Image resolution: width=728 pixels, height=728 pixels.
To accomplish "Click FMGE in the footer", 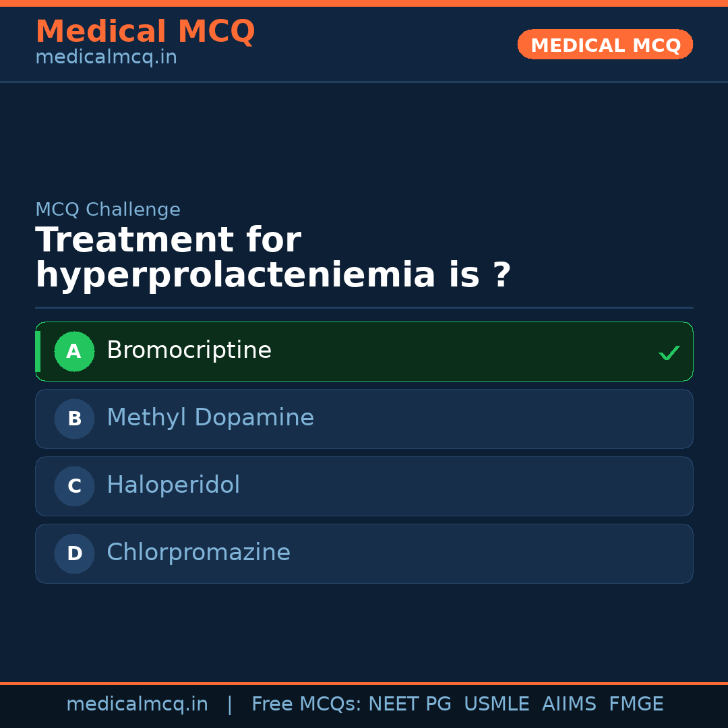I will (x=636, y=704).
